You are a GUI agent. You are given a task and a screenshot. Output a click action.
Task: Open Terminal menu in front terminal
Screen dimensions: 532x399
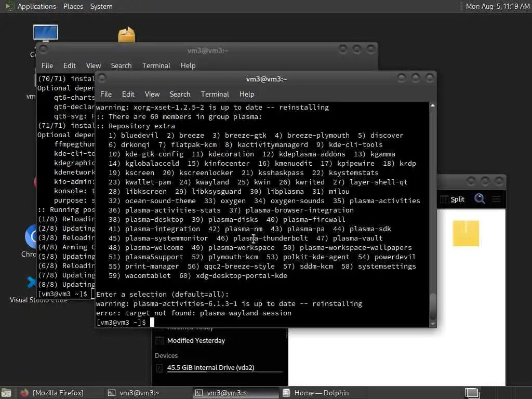coord(215,95)
